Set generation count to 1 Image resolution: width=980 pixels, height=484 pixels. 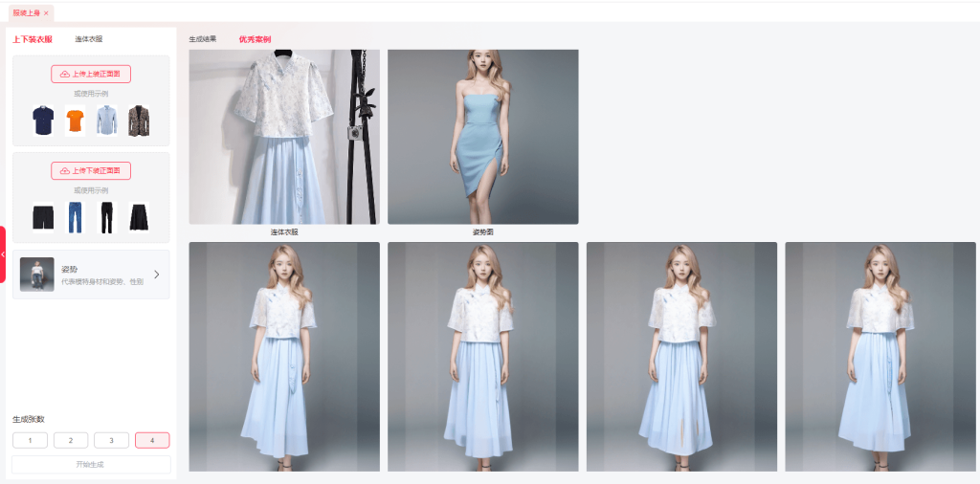click(31, 440)
